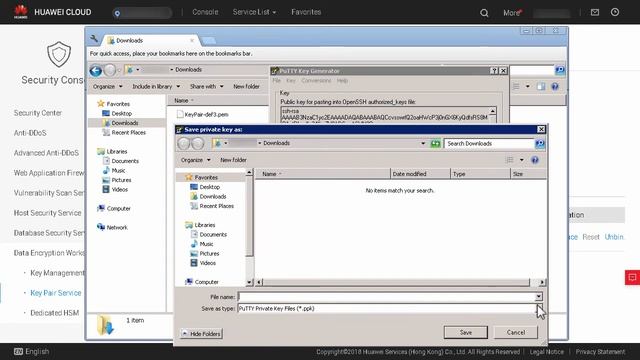Open Organize menu in save dialog
This screenshot has width=640, height=360.
point(196,160)
